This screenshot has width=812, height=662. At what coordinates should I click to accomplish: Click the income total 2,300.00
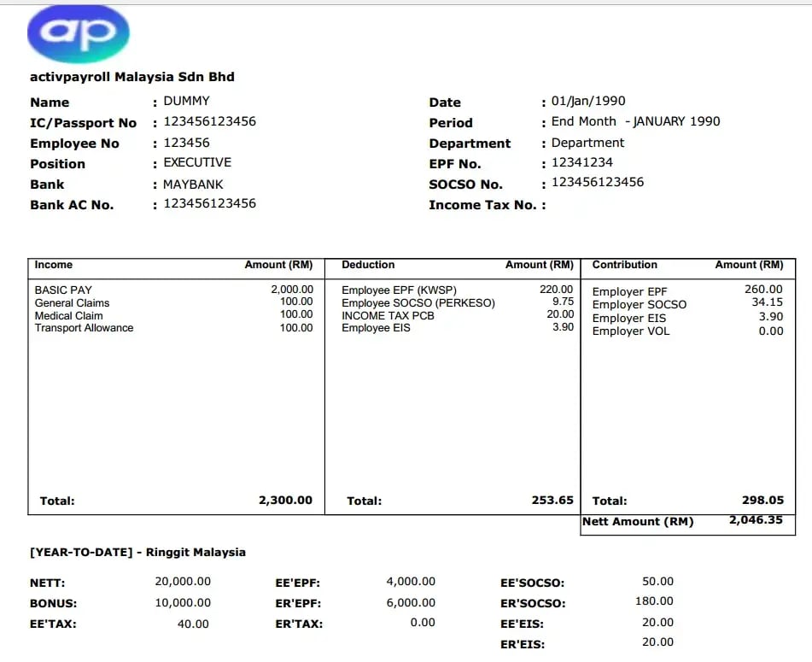(285, 500)
